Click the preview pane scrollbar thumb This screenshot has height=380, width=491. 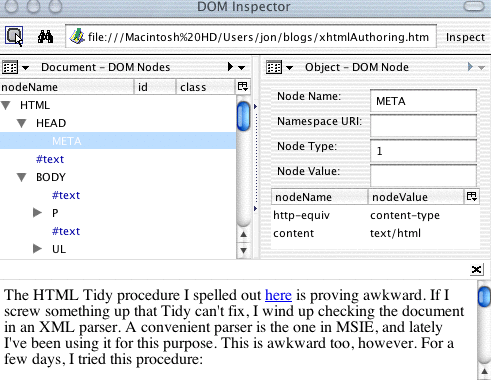484,297
